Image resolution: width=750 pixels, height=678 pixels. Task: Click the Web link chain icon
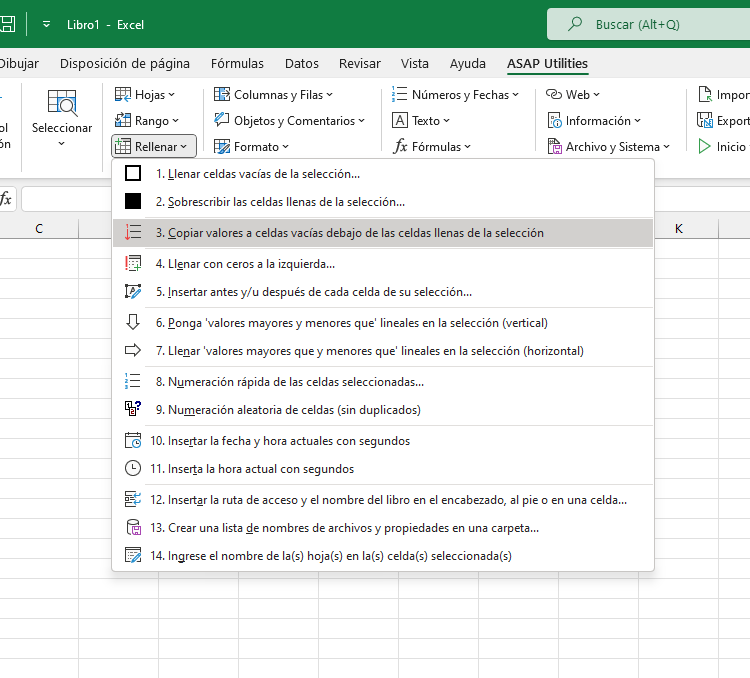tap(554, 94)
